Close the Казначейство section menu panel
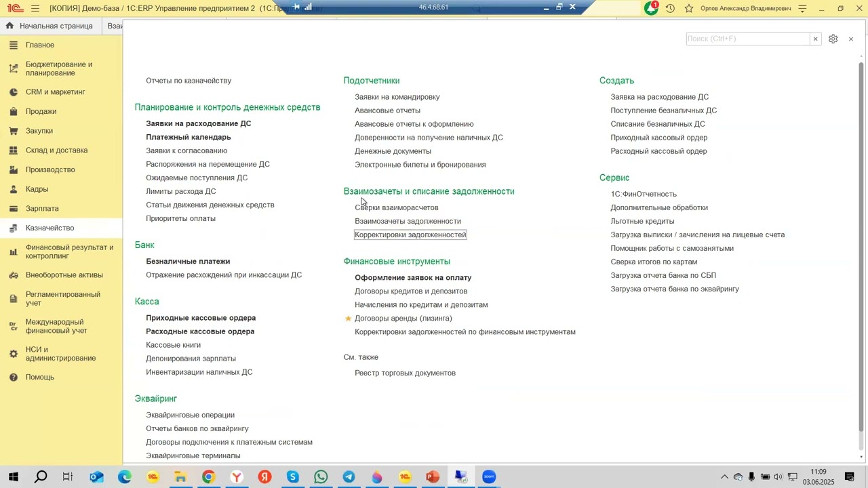 [x=851, y=39]
